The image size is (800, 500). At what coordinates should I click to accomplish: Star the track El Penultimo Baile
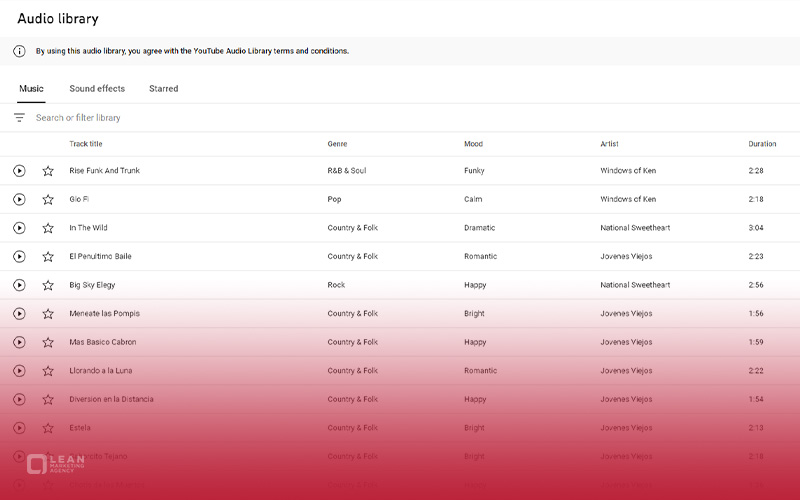[48, 257]
